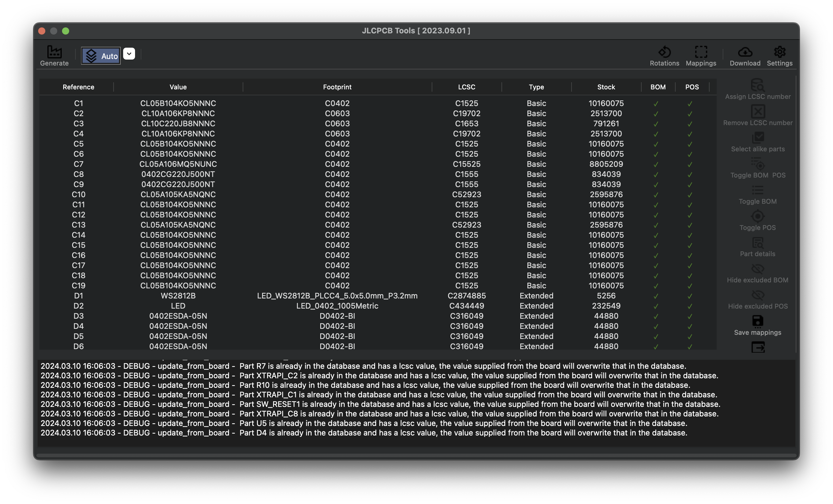Image resolution: width=833 pixels, height=504 pixels.
Task: Open Settings gear
Action: [x=780, y=52]
